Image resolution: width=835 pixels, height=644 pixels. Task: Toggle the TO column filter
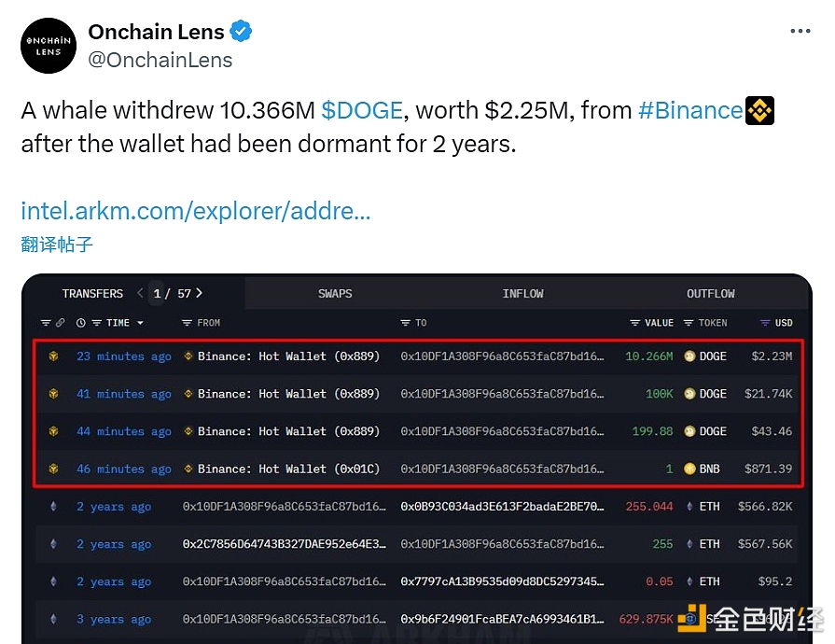click(406, 323)
